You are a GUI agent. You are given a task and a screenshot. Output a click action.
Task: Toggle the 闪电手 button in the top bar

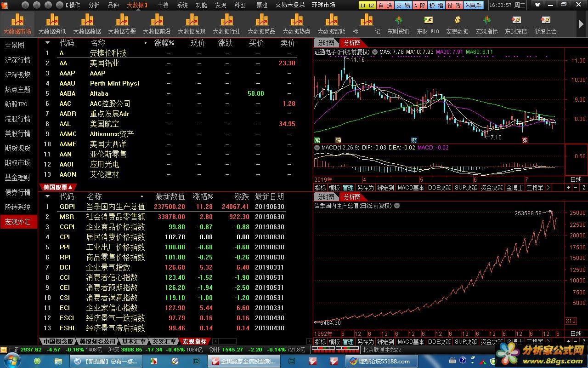tap(473, 5)
